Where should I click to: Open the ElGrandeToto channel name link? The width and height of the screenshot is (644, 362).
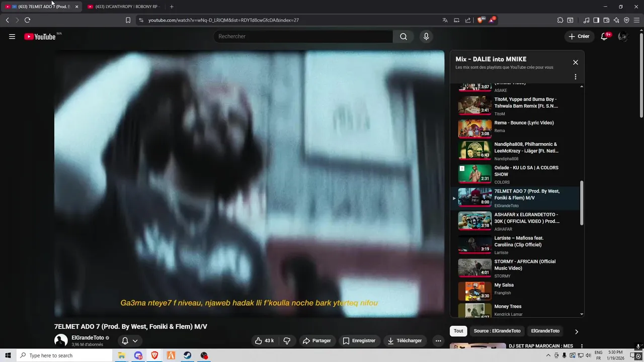88,338
